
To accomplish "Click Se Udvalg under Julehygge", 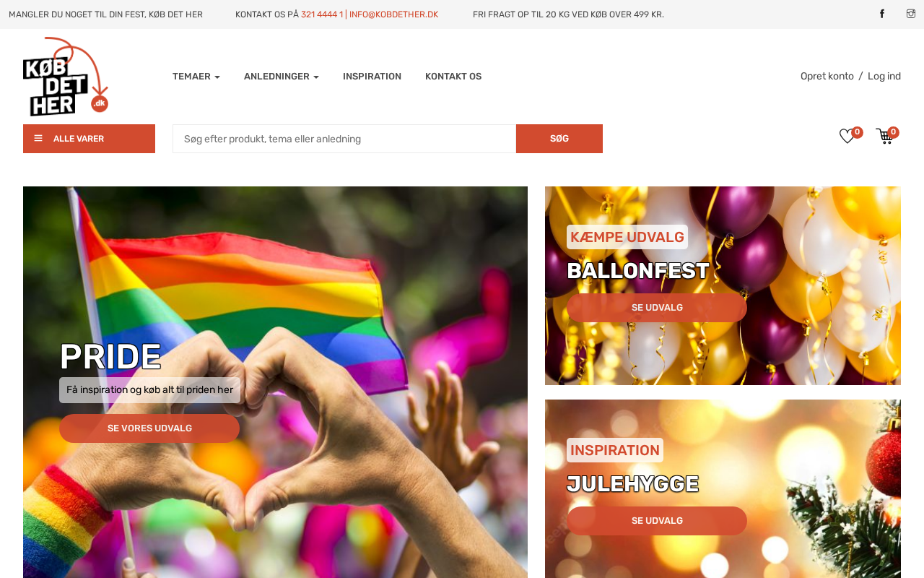I will [657, 521].
